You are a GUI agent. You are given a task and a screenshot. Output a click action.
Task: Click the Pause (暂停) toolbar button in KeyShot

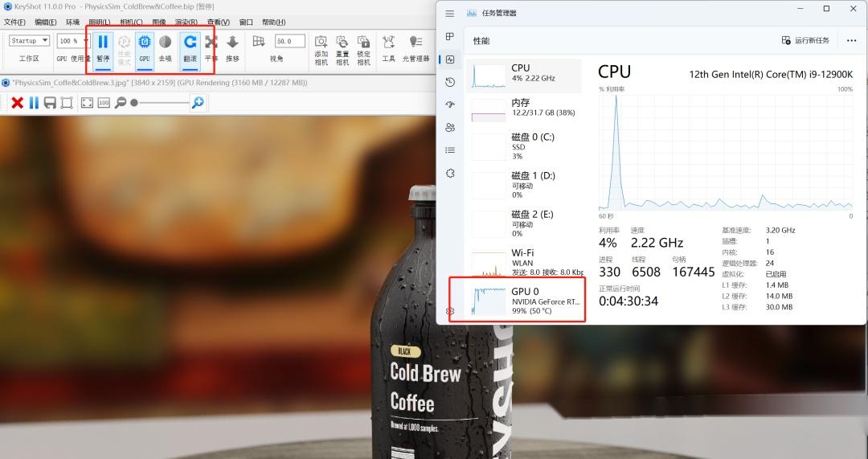103,50
